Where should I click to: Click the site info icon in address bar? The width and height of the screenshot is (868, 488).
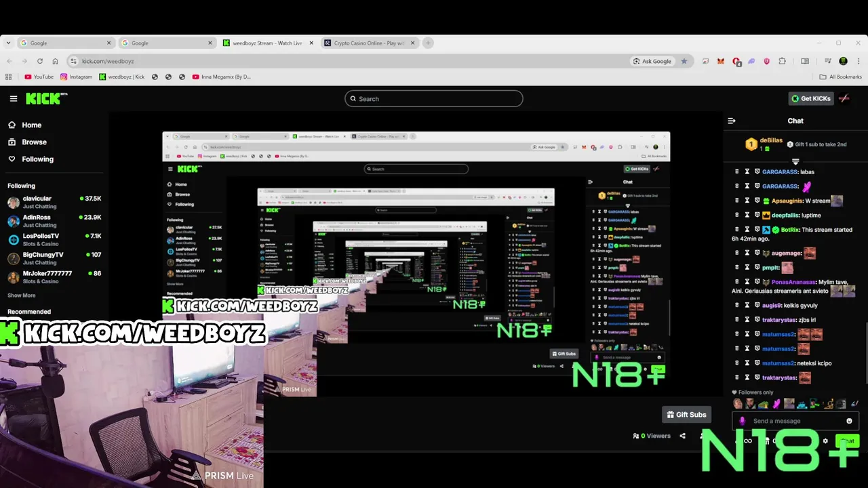click(x=73, y=61)
